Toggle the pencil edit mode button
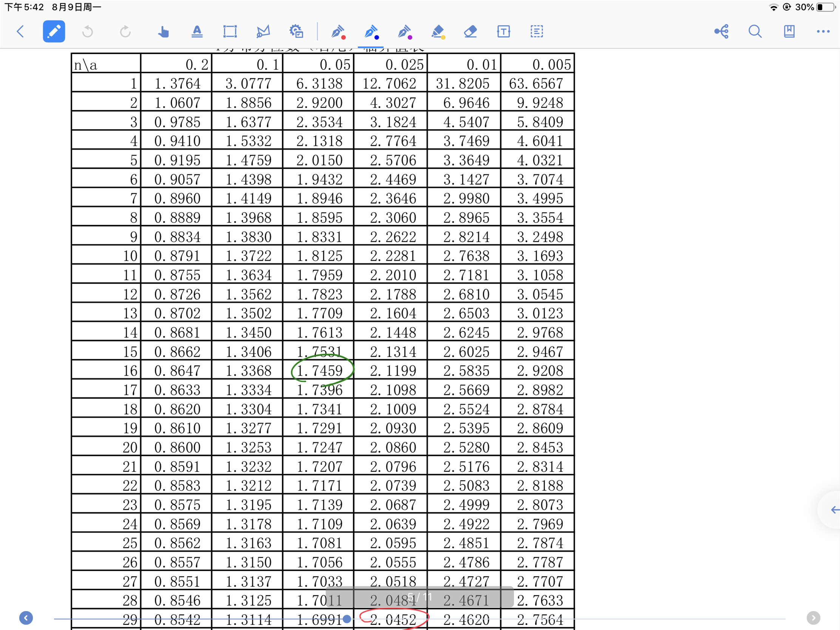Screen dimensions: 840x630 pyautogui.click(x=54, y=31)
